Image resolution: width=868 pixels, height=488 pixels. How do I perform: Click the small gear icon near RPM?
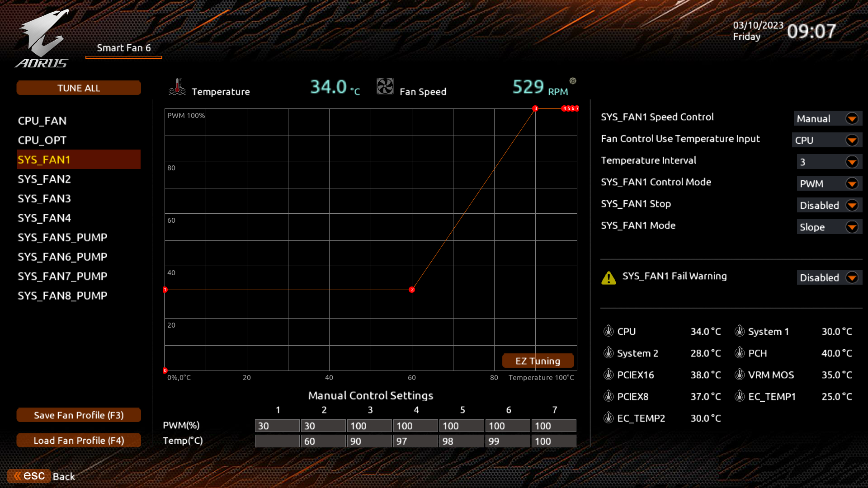(573, 81)
